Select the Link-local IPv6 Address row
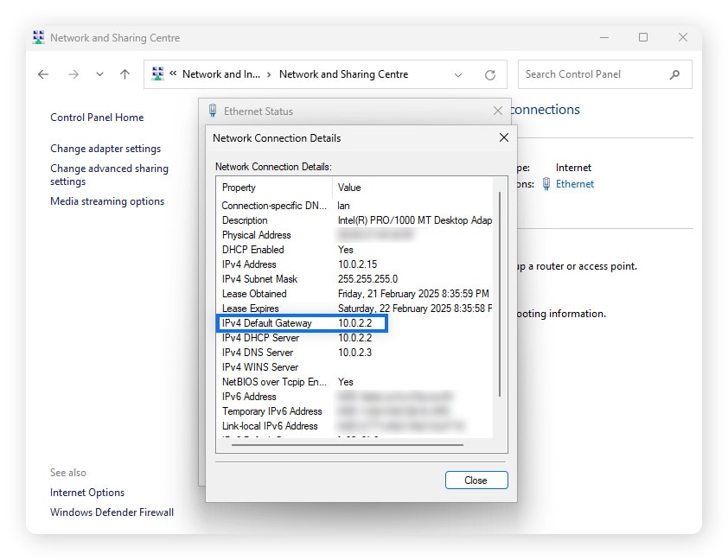728x560 pixels. 354,426
